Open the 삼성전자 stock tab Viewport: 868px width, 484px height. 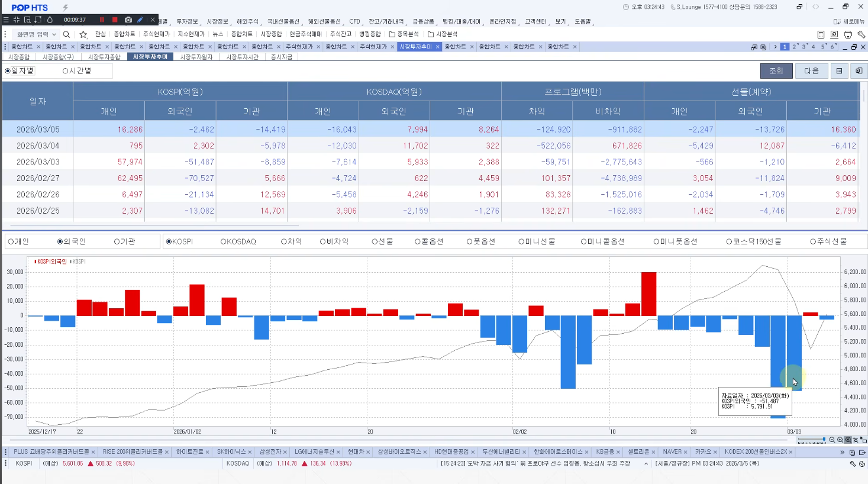pos(270,452)
